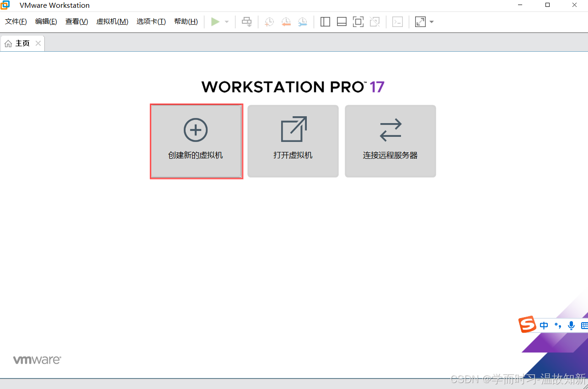Click 连接远程服务器 button
Viewport: 588px width, 389px height.
coord(390,141)
